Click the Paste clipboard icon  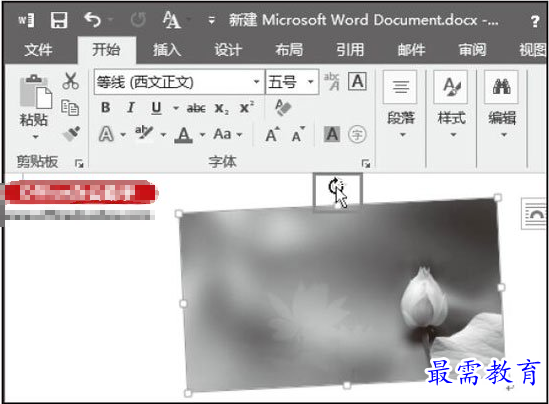coord(36,91)
